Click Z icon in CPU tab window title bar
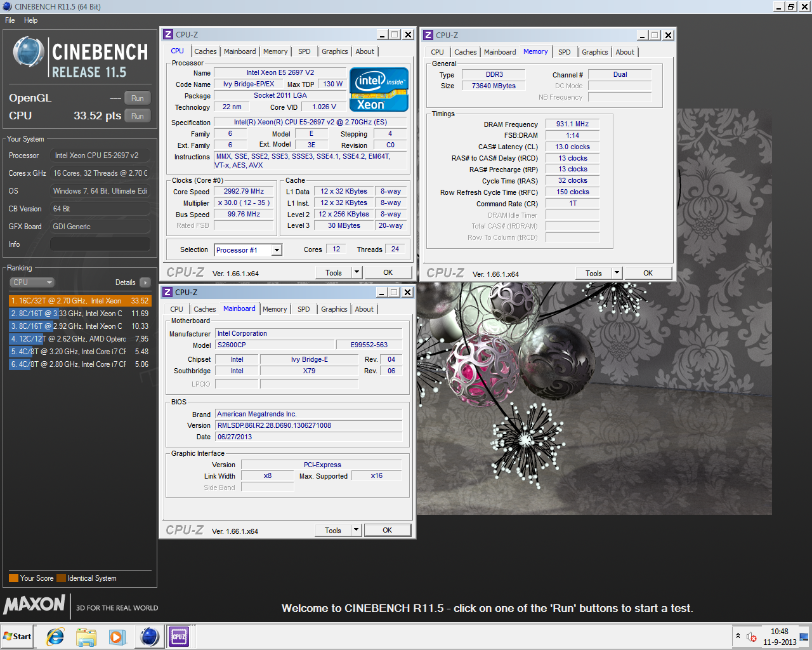The height and width of the screenshot is (650, 812). click(x=168, y=35)
